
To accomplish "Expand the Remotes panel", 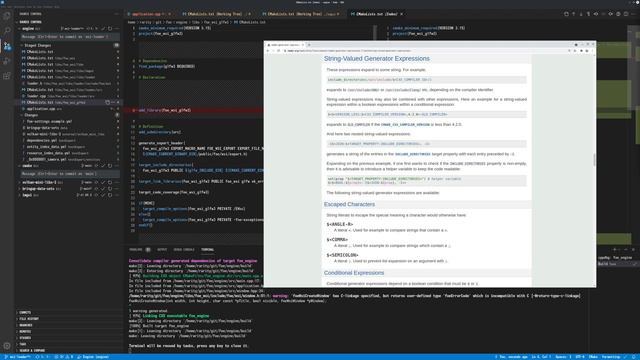I will point(25,331).
